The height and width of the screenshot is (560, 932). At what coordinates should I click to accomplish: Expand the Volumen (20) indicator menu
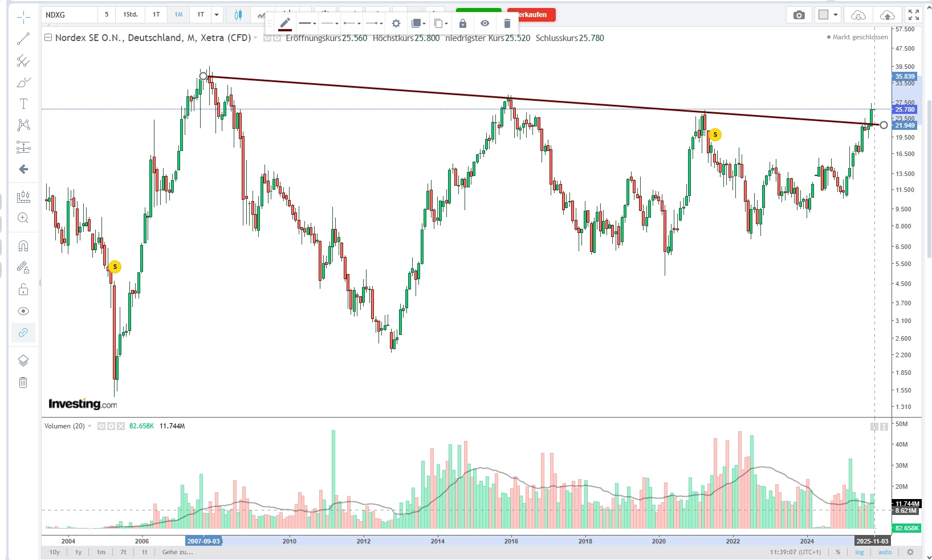coord(89,426)
